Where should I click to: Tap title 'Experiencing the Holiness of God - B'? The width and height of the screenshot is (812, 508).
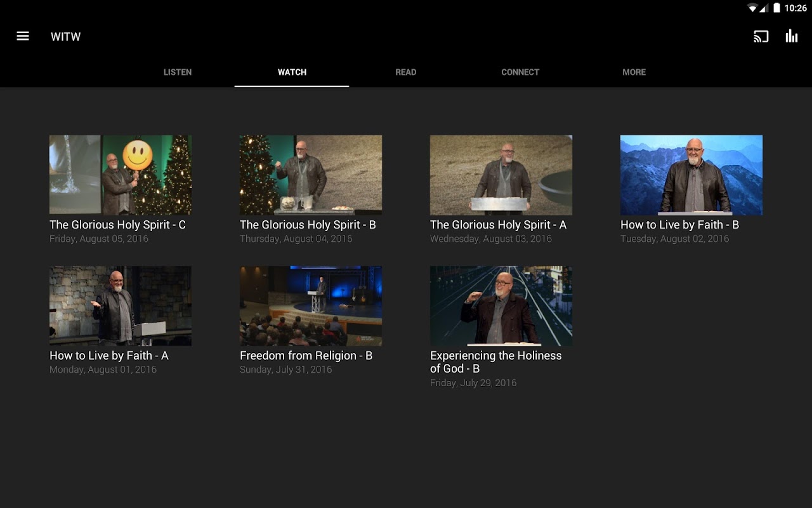tap(496, 362)
